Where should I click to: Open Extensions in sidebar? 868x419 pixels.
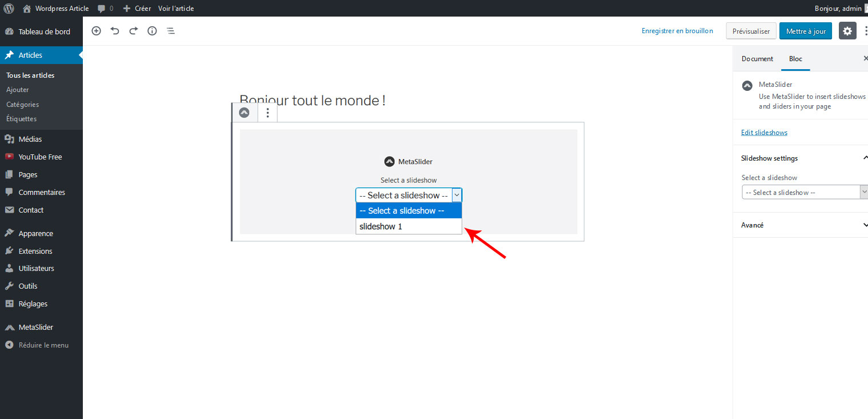point(41,251)
